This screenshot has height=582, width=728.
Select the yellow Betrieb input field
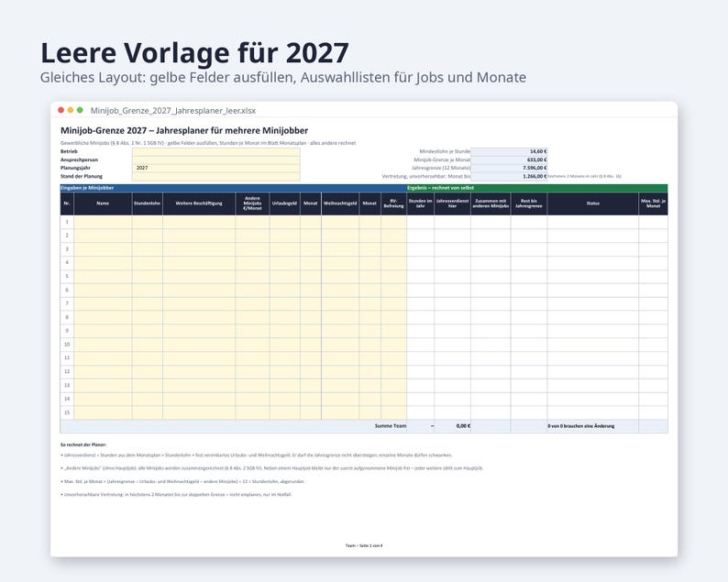click(x=215, y=152)
